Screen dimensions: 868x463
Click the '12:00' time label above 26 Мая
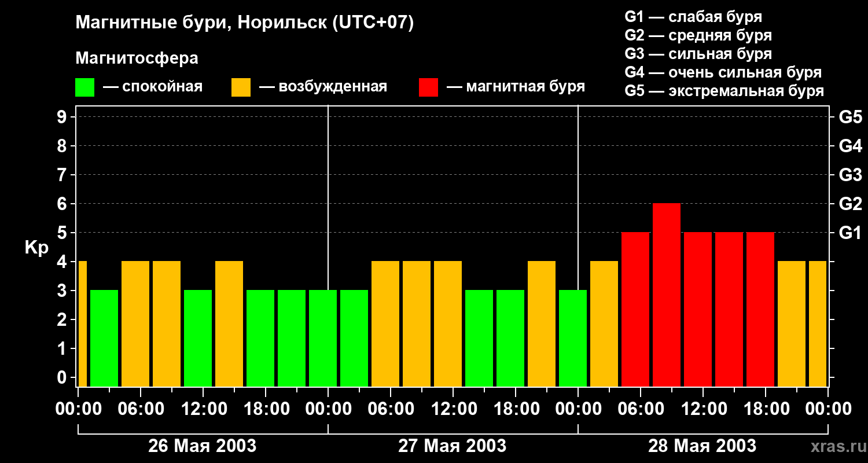[x=203, y=409]
